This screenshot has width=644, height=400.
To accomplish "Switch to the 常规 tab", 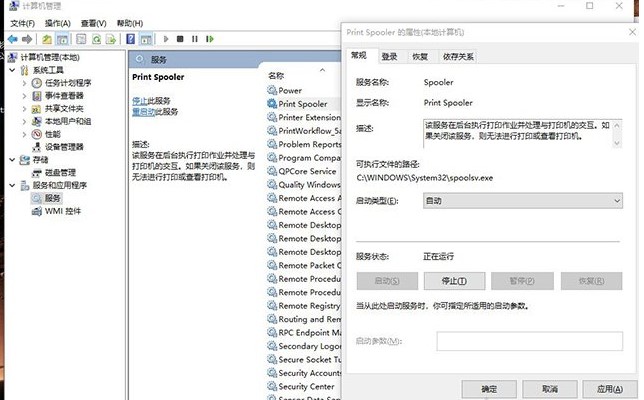I will click(x=359, y=55).
